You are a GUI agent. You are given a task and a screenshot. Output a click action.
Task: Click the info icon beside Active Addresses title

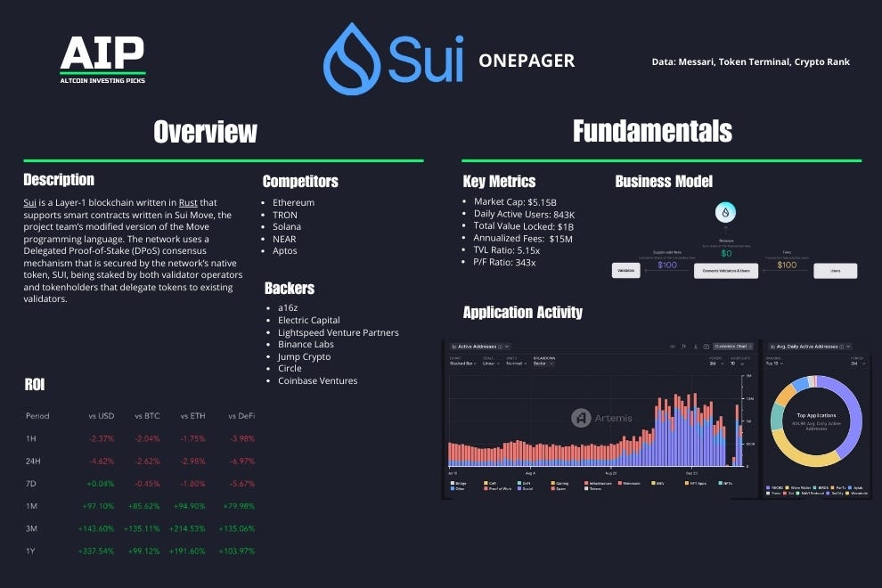tap(500, 347)
